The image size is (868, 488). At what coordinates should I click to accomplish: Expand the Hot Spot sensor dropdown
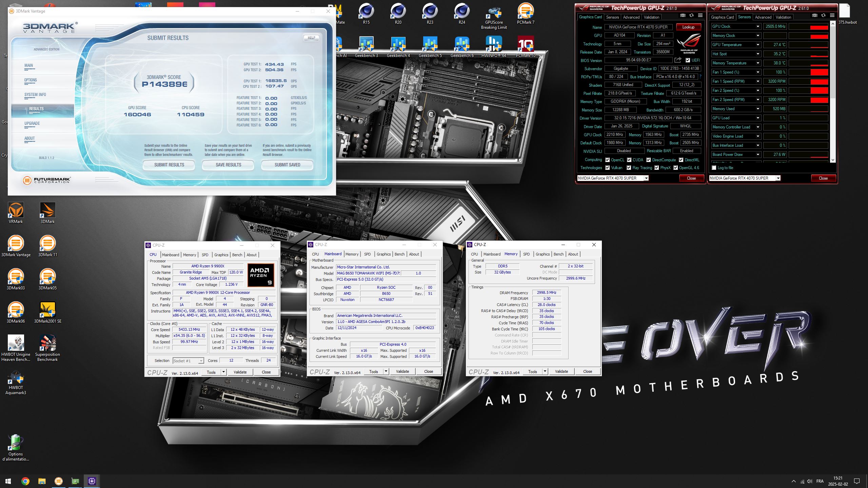point(757,54)
